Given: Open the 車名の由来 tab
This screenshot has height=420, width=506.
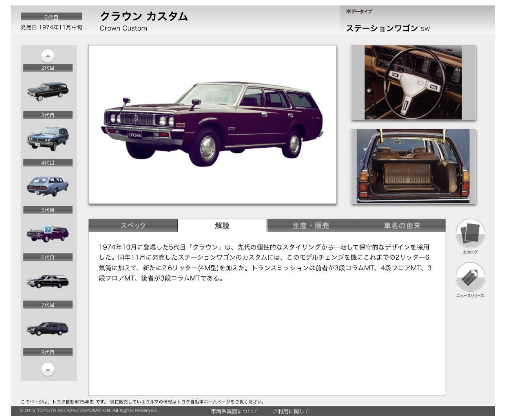Looking at the screenshot, I should [401, 226].
